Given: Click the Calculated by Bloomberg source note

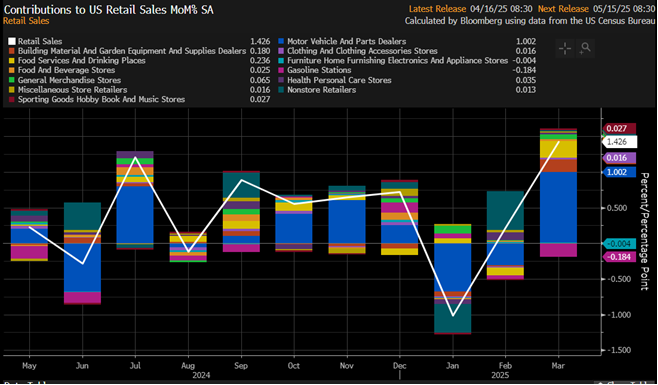Looking at the screenshot, I should 530,21.
